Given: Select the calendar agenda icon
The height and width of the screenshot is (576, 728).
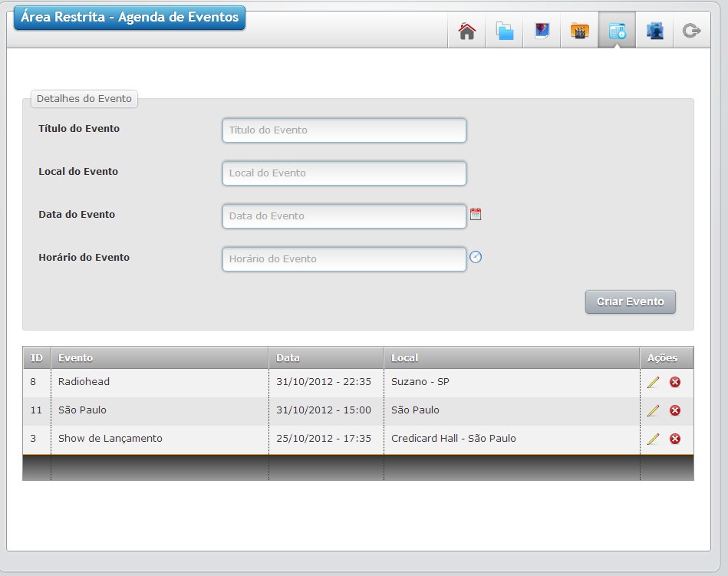Looking at the screenshot, I should click(x=617, y=31).
